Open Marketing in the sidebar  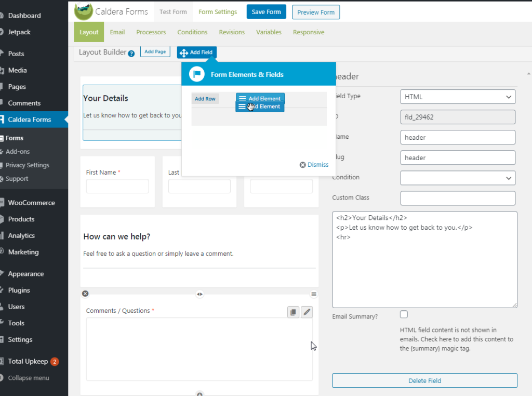[23, 252]
